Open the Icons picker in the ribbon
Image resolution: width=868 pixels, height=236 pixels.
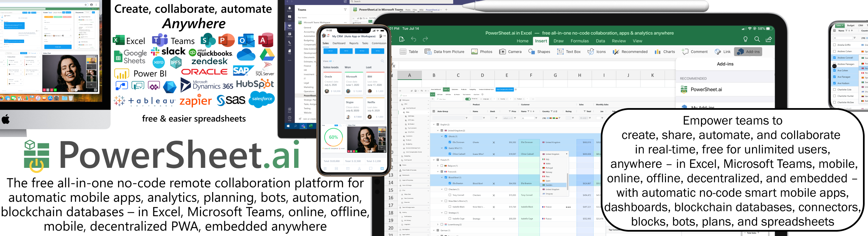[x=596, y=51]
